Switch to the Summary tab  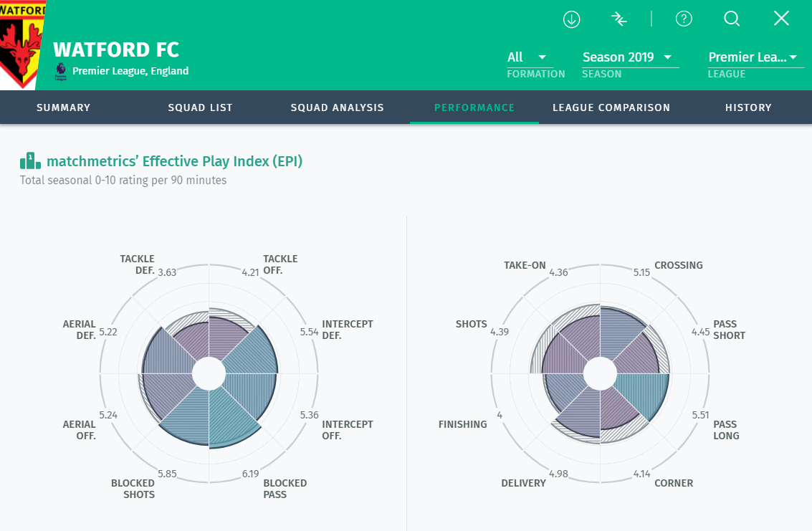pyautogui.click(x=63, y=107)
